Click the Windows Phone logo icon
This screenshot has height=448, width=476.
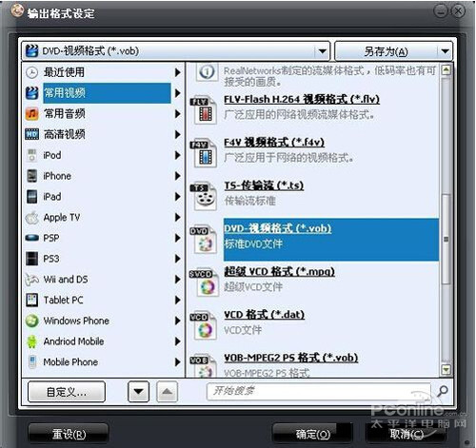pyautogui.click(x=31, y=321)
